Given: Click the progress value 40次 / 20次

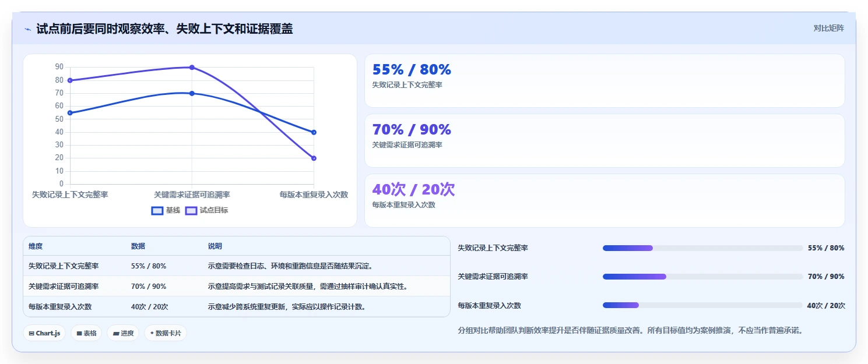Looking at the screenshot, I should (826, 305).
